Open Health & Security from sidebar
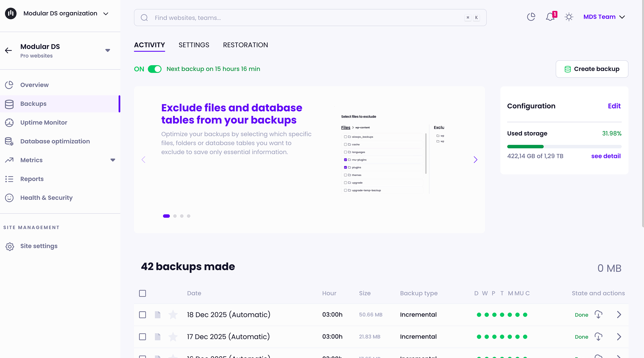 tap(46, 198)
